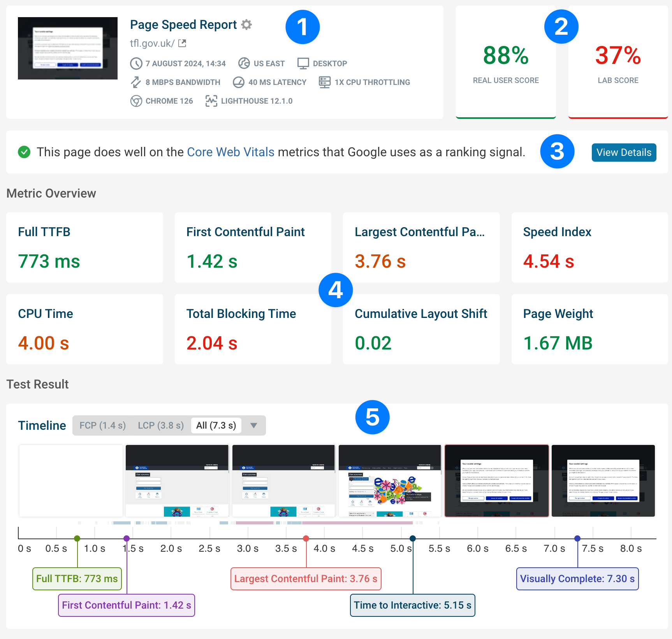
Task: Click the '4.0 s' axis label
Action: 324,549
